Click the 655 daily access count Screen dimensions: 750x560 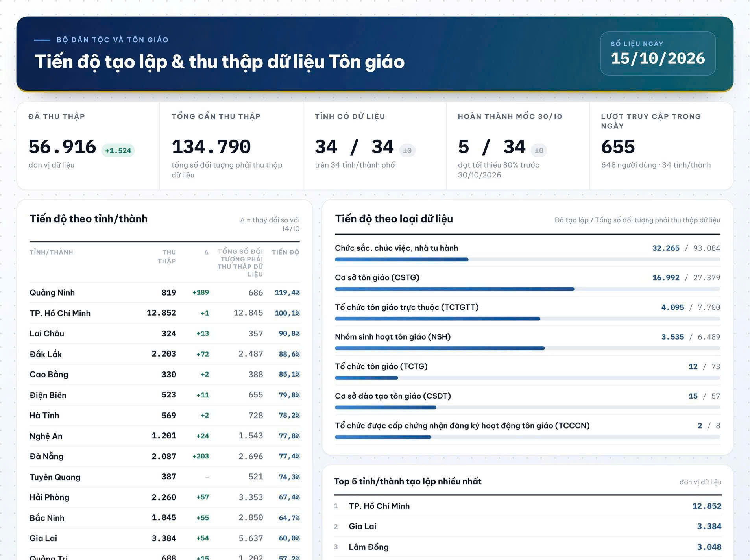[618, 147]
